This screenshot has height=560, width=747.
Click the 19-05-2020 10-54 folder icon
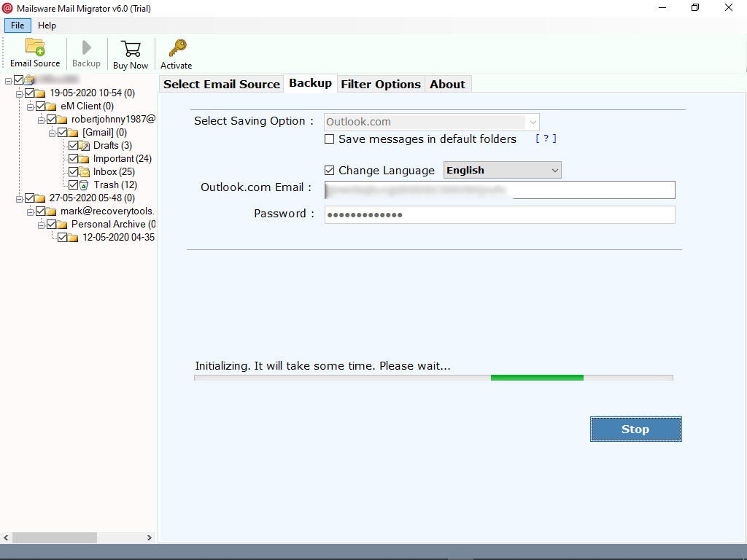tap(40, 93)
